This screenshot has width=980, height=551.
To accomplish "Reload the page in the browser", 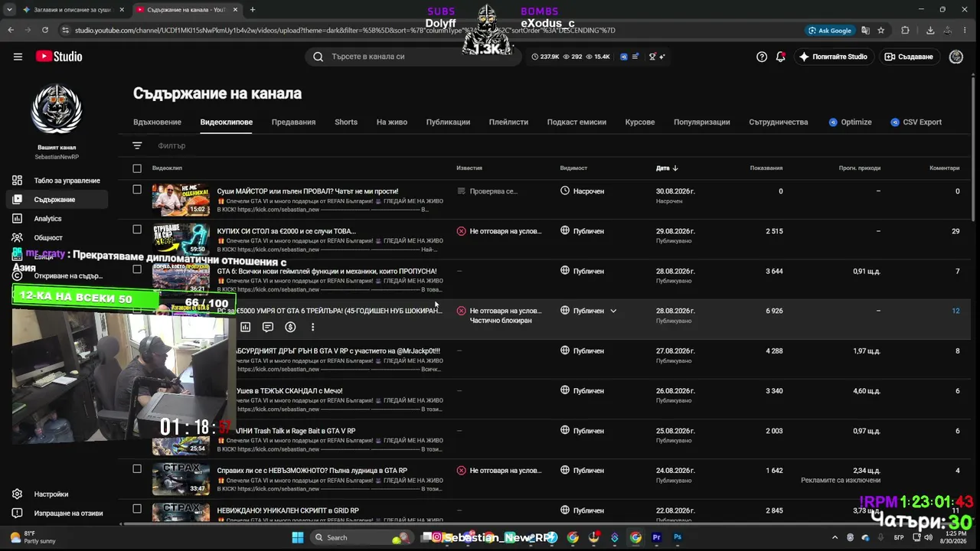I will tap(45, 31).
